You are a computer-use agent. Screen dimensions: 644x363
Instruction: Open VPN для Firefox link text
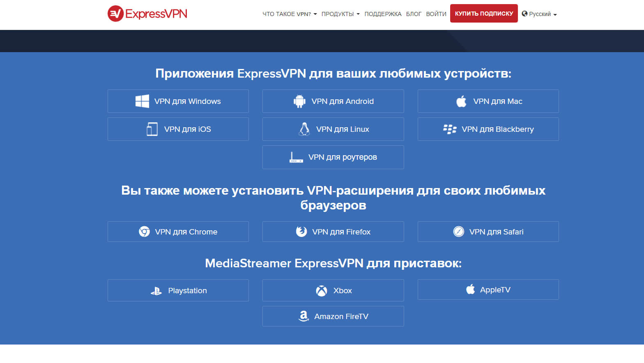click(341, 232)
